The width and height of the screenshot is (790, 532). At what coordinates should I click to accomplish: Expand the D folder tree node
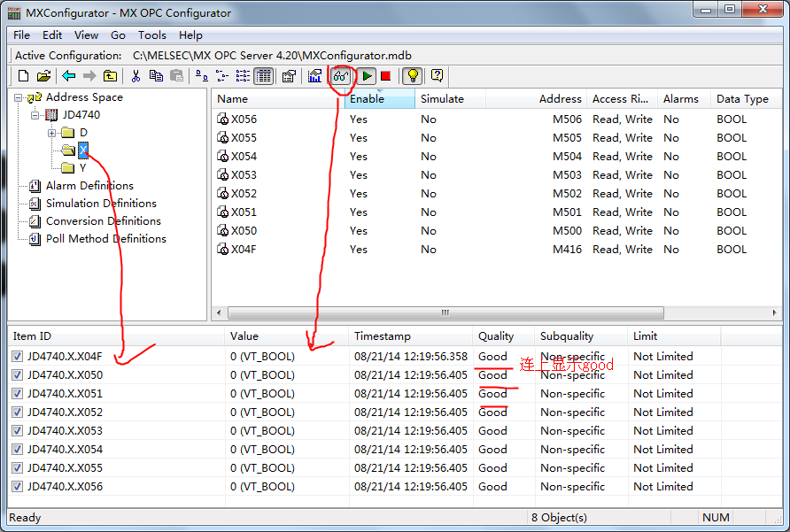(52, 133)
